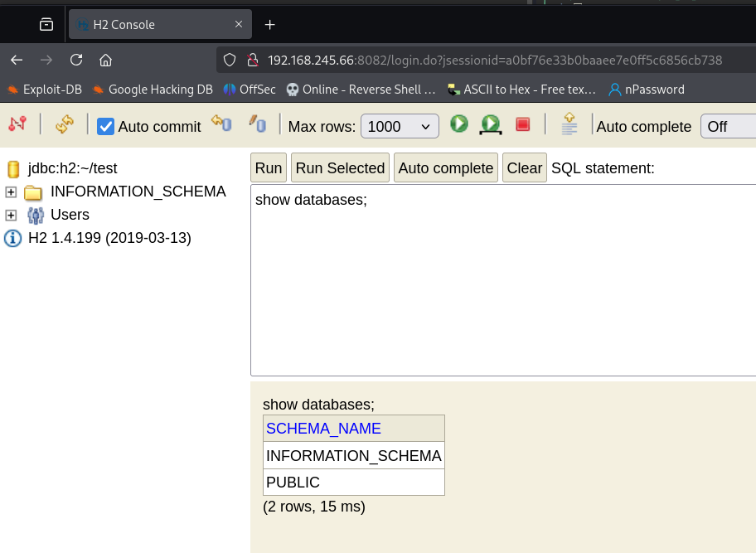Viewport: 756px width, 553px height.
Task: Click the green Run toolbar icon
Action: tap(459, 124)
